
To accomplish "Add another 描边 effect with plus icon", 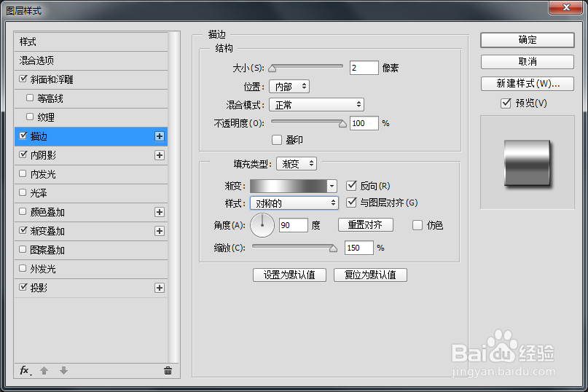I will pos(160,136).
